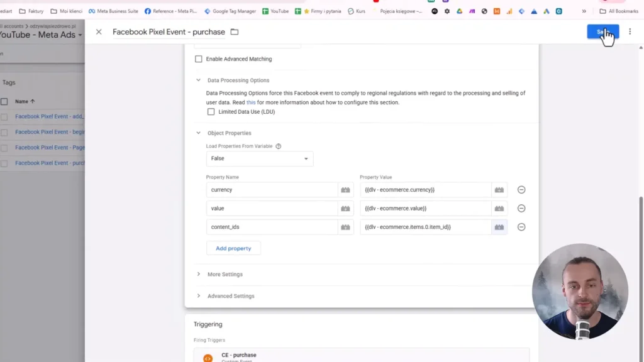644x362 pixels.
Task: Select checkbox for Facebook Pixel Event - add_ row
Action: click(4, 117)
